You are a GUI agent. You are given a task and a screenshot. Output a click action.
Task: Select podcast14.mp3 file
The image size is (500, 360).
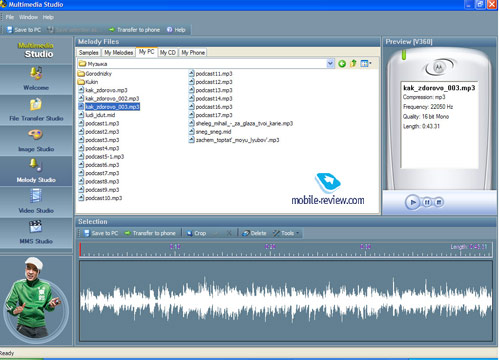click(210, 99)
